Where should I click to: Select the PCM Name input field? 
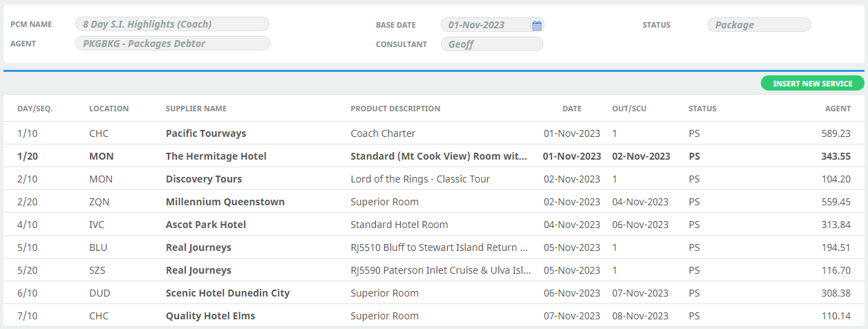point(172,24)
